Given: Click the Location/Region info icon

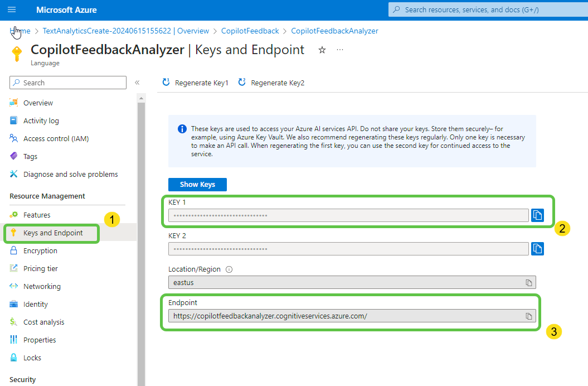Looking at the screenshot, I should [x=229, y=269].
